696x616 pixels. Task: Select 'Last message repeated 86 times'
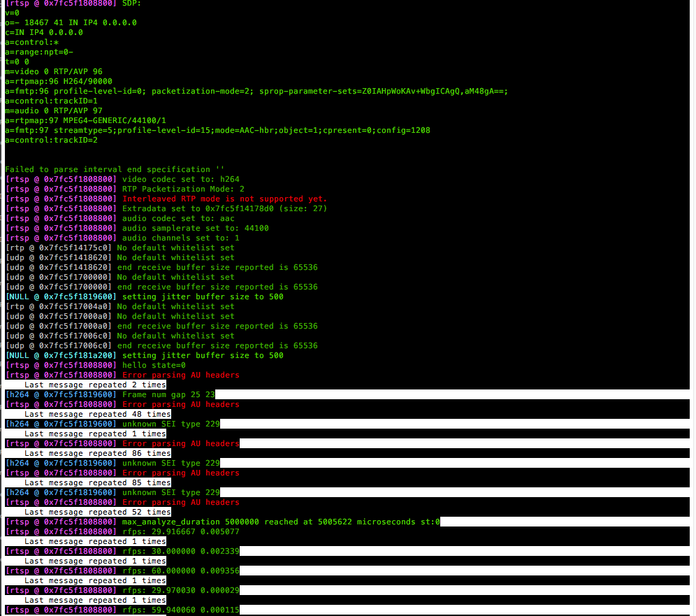[98, 453]
